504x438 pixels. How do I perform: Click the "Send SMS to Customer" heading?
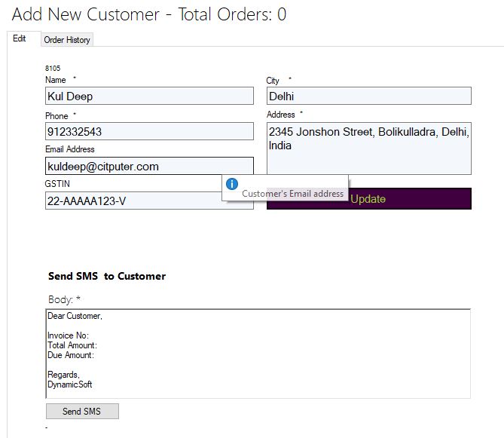pyautogui.click(x=107, y=276)
